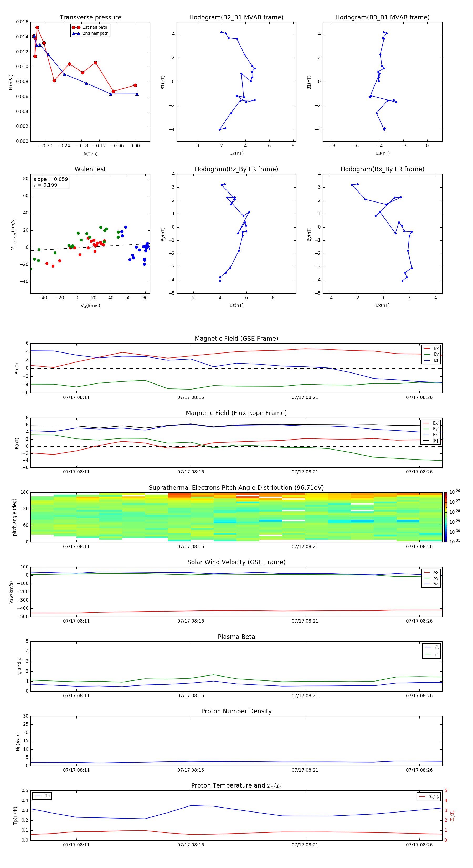Click the suprathermal electrons pitch angle heatmap
The width and height of the screenshot is (473, 868).
click(236, 517)
